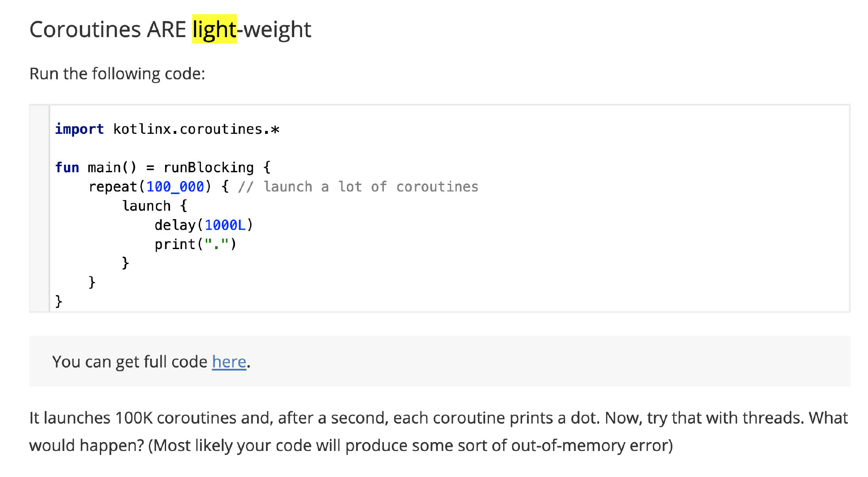This screenshot has height=477, width=868.
Task: Select the "1000L" delay value
Action: point(225,225)
